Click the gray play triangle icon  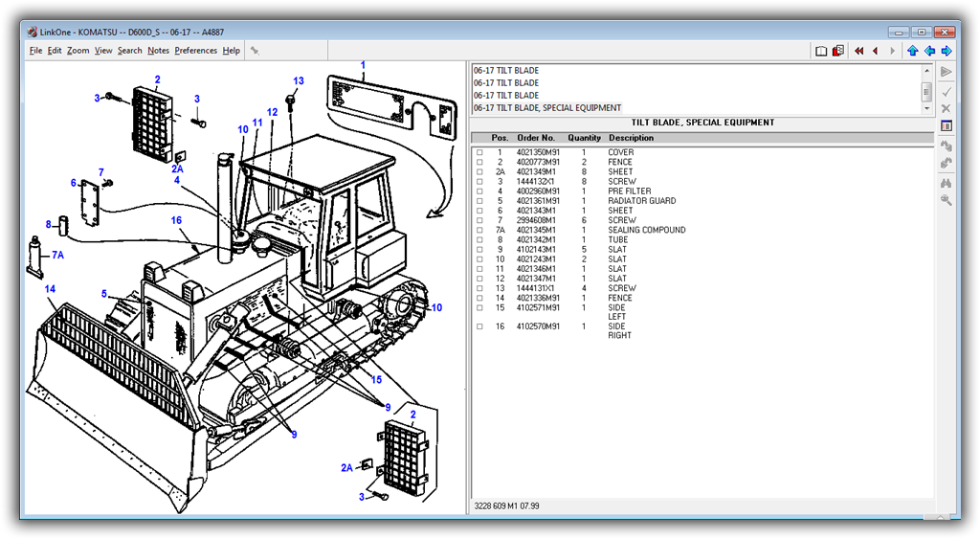point(947,72)
